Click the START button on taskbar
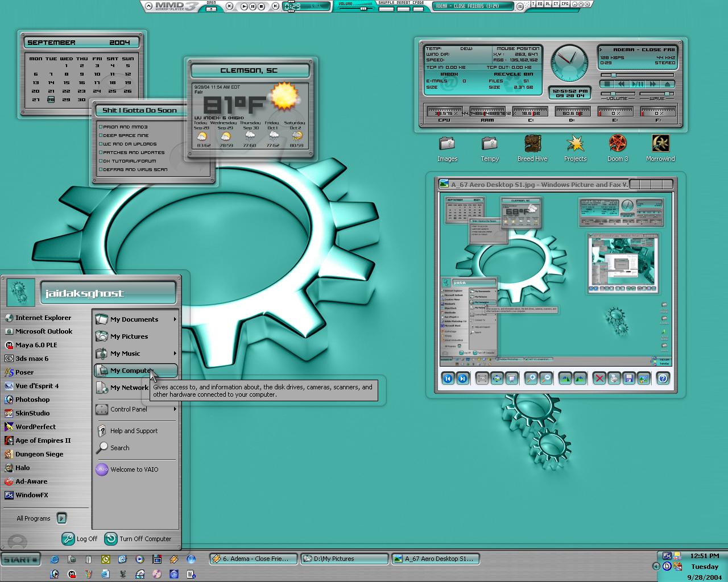Image resolution: width=728 pixels, height=582 pixels. (20, 559)
